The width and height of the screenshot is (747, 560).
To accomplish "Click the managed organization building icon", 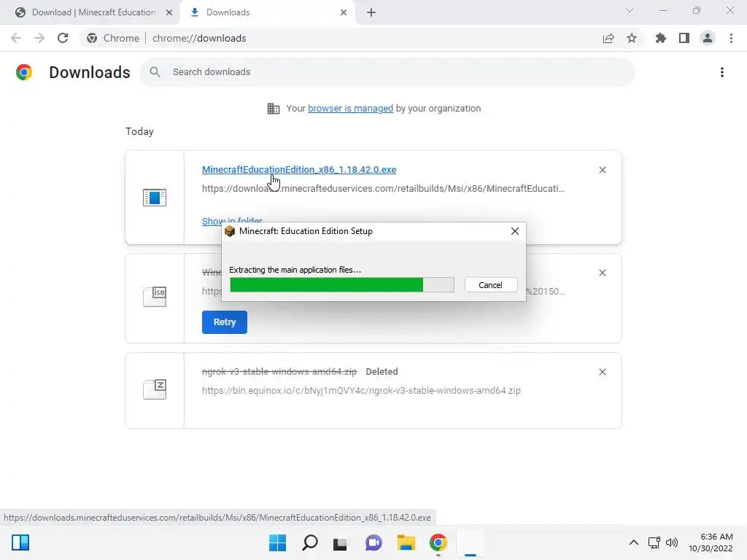I will 273,109.
